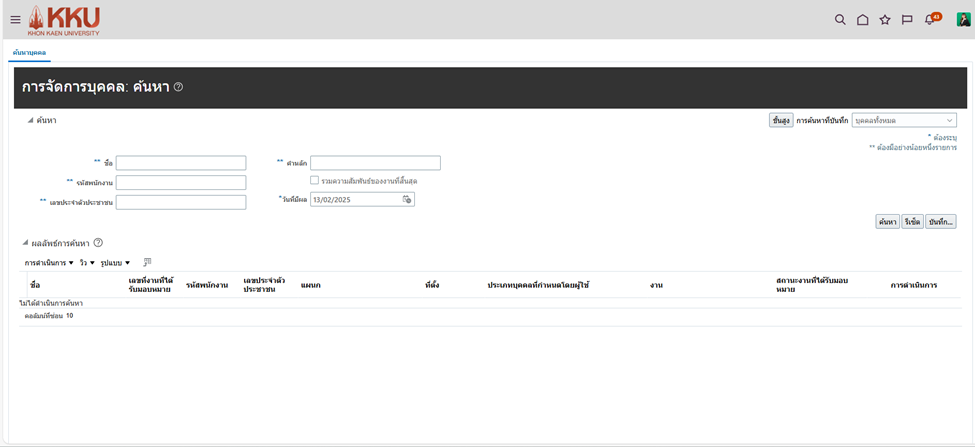975x447 pixels.
Task: Open the รูปแบบ format menu
Action: [x=115, y=263]
